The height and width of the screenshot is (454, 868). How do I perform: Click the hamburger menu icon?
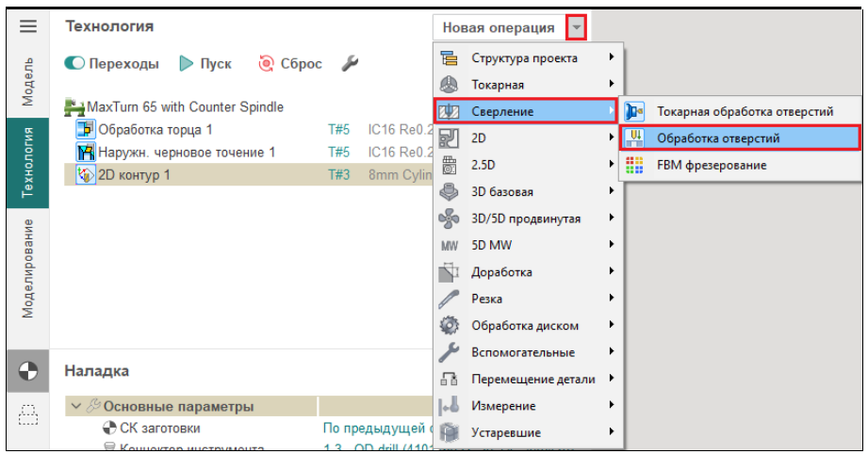pos(27,27)
